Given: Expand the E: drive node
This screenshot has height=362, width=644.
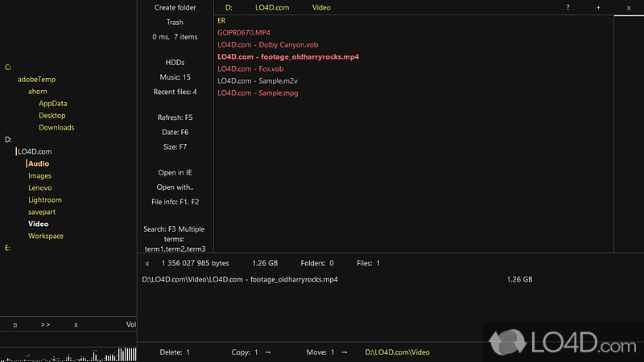Looking at the screenshot, I should tap(8, 248).
